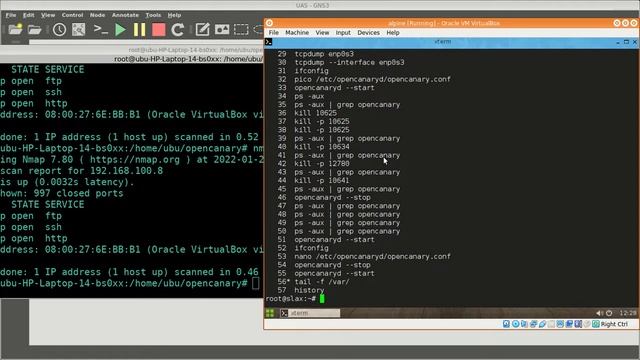Screen dimensions: 640x360
Task: Open GNS3 File menu
Action: click(x=11, y=15)
